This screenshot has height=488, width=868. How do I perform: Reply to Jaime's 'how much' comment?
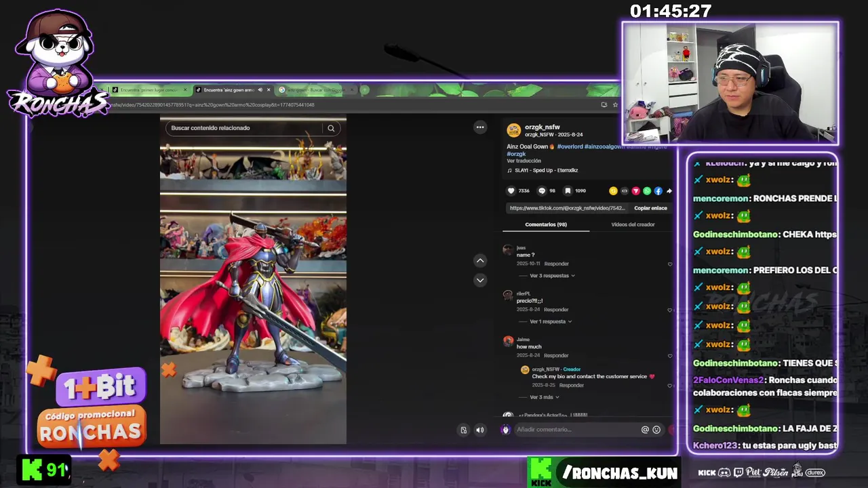coord(556,356)
